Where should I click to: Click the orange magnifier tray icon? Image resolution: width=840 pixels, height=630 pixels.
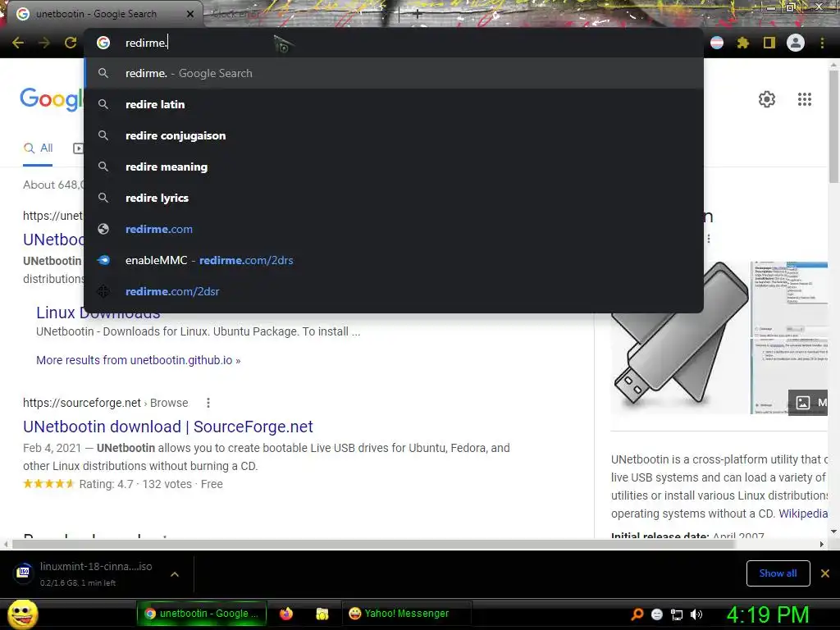click(637, 614)
